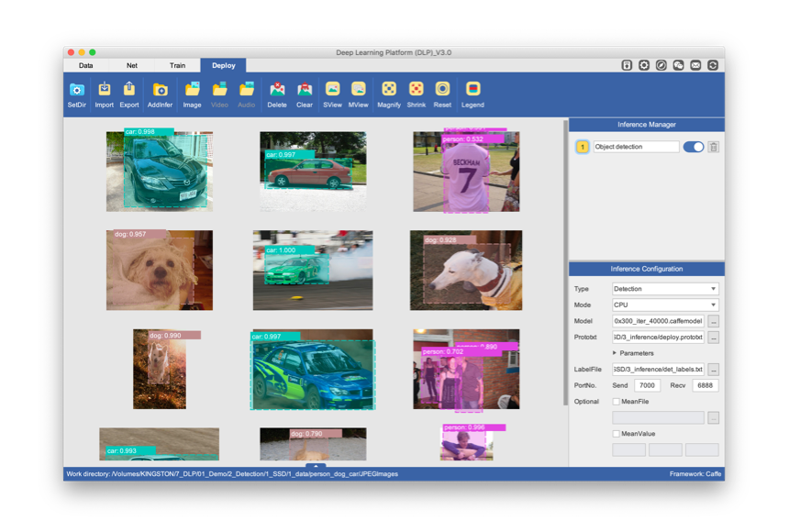Screen dimensions: 789x532
Task: Browse for the Model file
Action: point(713,321)
